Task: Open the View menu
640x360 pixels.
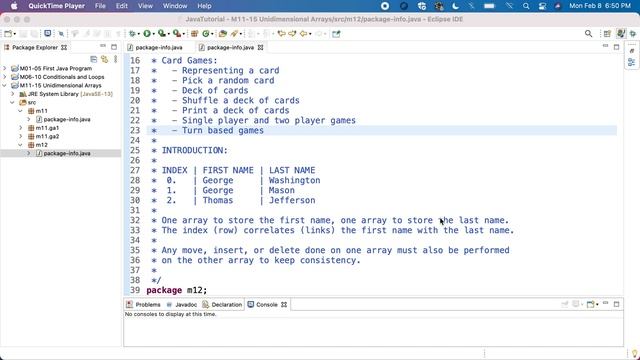Action: pos(145,6)
